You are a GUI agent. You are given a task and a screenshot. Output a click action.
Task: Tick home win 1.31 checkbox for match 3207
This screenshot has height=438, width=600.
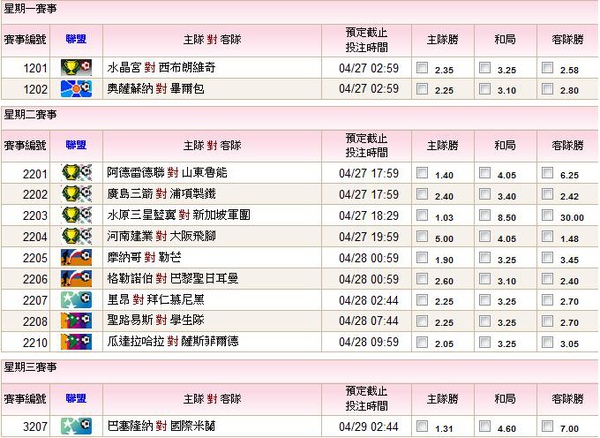point(422,426)
